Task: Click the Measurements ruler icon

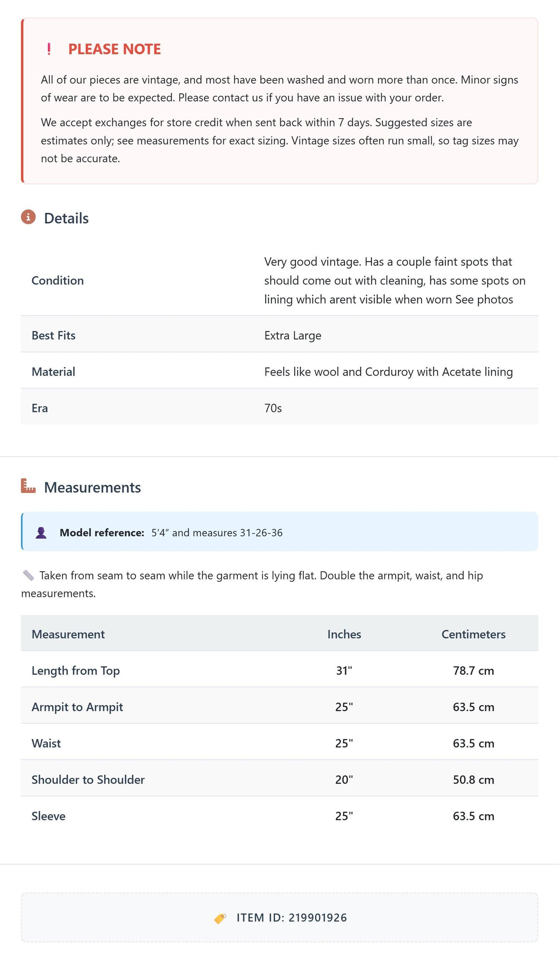Action: pyautogui.click(x=28, y=486)
